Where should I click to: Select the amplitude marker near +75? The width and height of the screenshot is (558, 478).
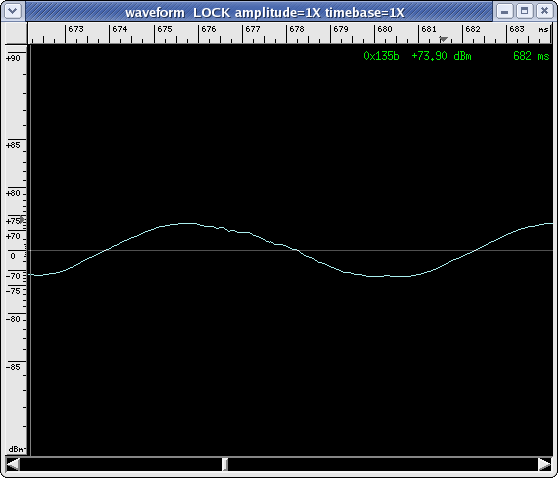22,220
